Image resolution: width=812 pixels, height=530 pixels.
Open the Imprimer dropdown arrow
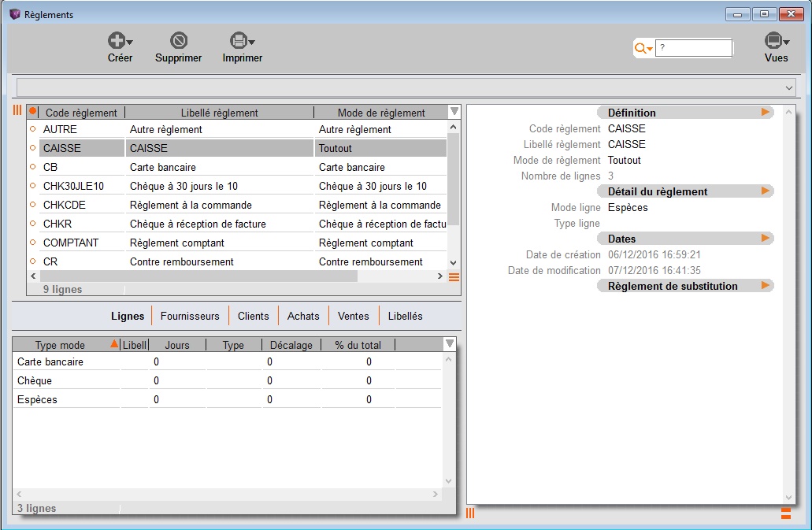point(252,43)
